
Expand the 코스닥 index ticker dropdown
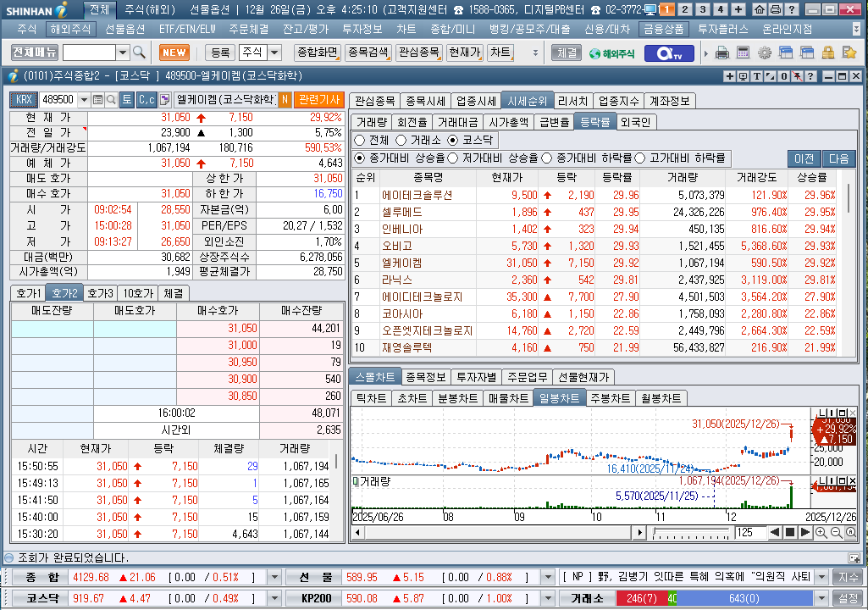pyautogui.click(x=274, y=598)
